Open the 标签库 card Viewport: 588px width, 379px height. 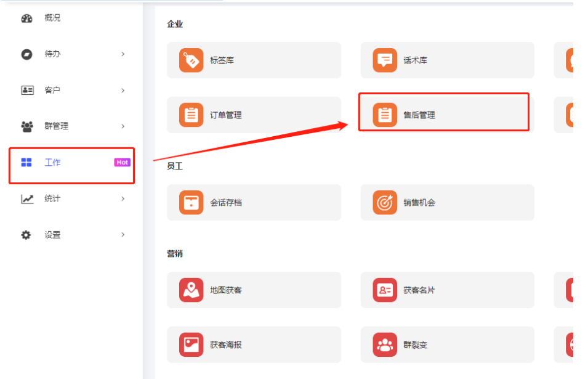pos(254,60)
